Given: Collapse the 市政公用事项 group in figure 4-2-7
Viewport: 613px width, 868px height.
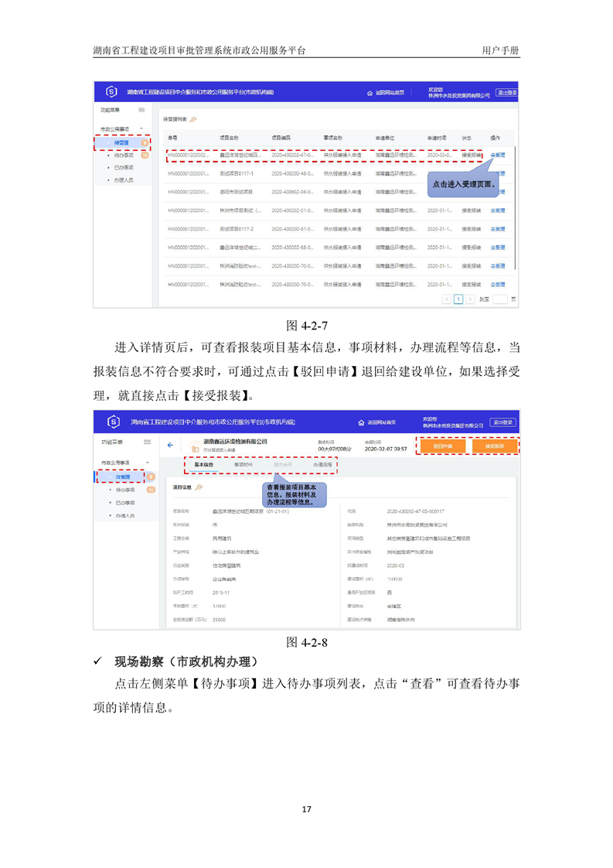Looking at the screenshot, I should click(x=141, y=129).
